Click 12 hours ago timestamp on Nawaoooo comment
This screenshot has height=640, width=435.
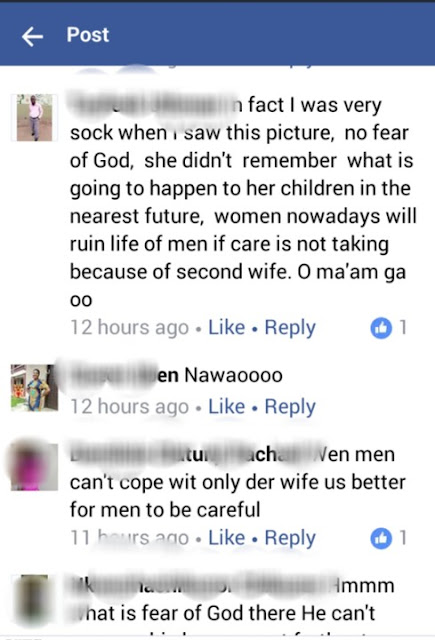[x=129, y=407]
